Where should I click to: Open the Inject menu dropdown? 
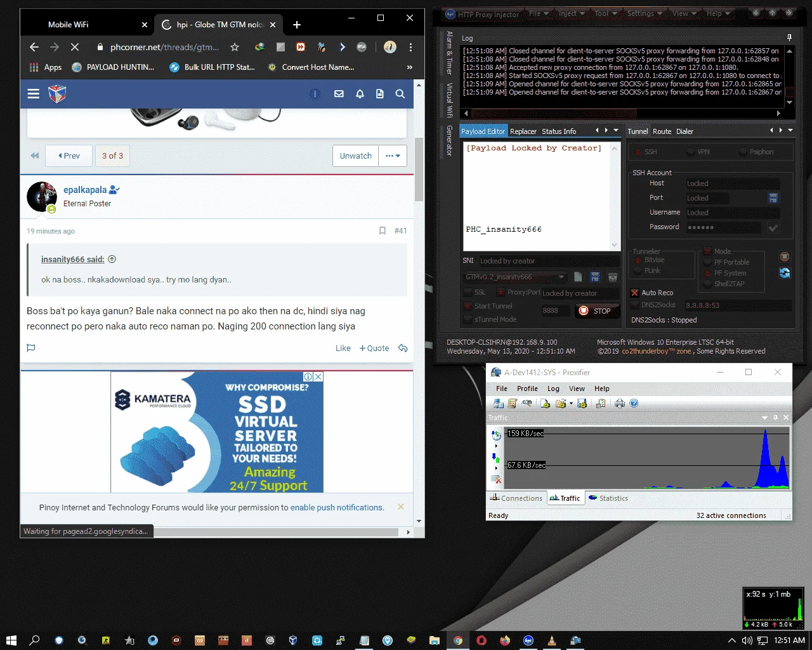pos(572,13)
